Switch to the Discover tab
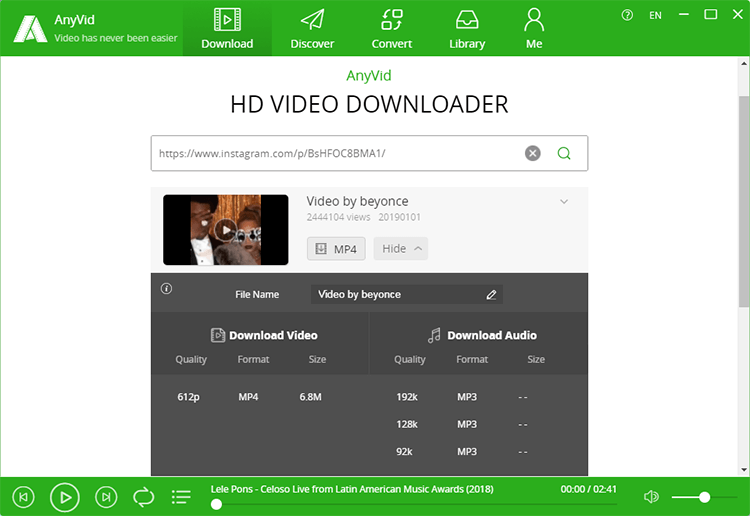Image resolution: width=750 pixels, height=516 pixels. 312,29
